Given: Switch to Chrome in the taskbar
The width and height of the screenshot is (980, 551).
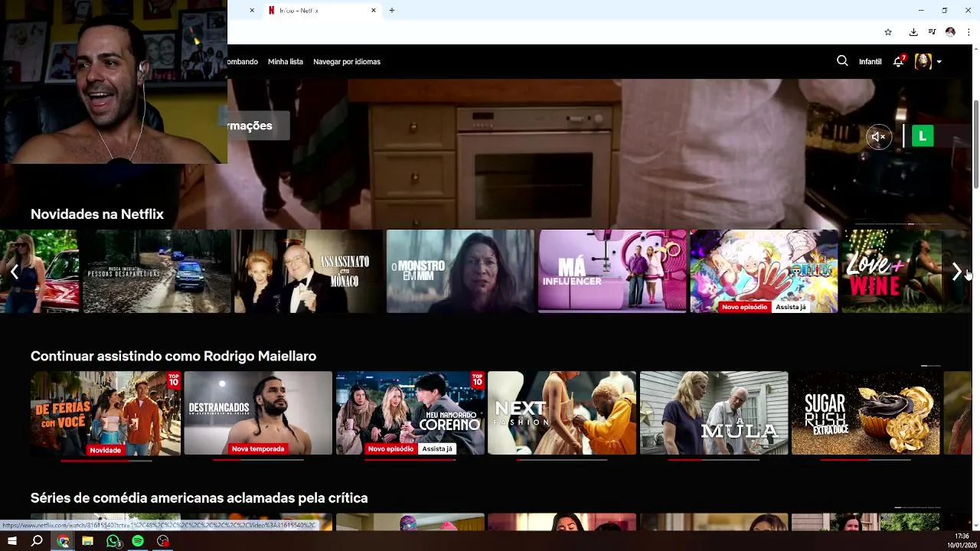Looking at the screenshot, I should [x=63, y=541].
